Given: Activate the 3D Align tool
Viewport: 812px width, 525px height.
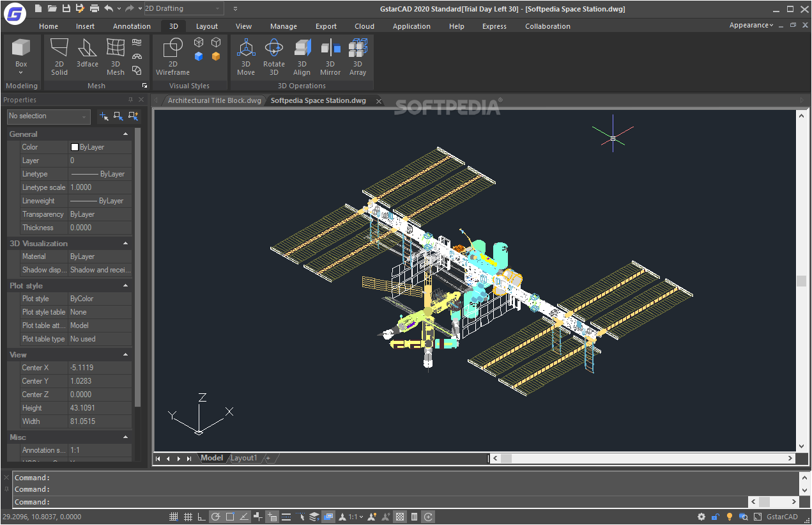Looking at the screenshot, I should click(302, 56).
